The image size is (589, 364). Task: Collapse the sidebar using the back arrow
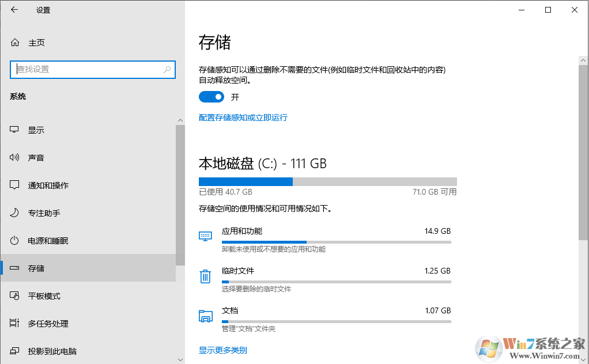[x=13, y=10]
